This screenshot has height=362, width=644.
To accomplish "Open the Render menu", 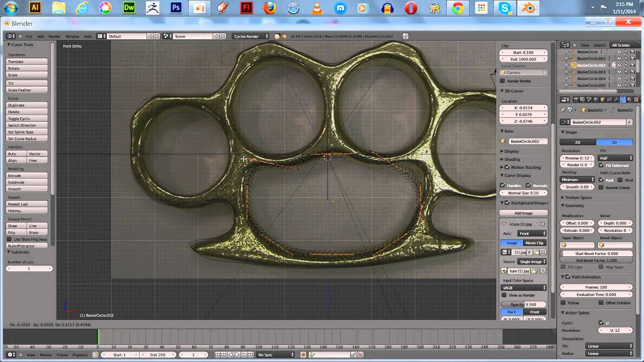I will [x=54, y=36].
